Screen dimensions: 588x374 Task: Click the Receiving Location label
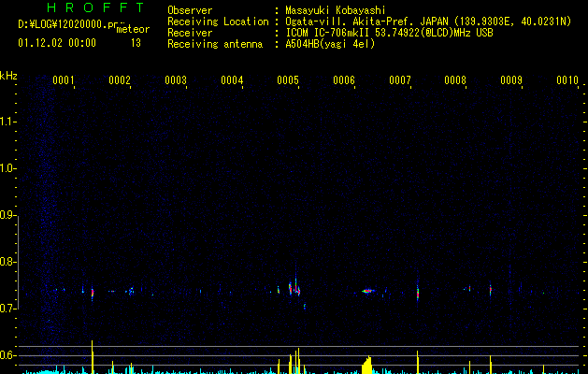tap(218, 22)
